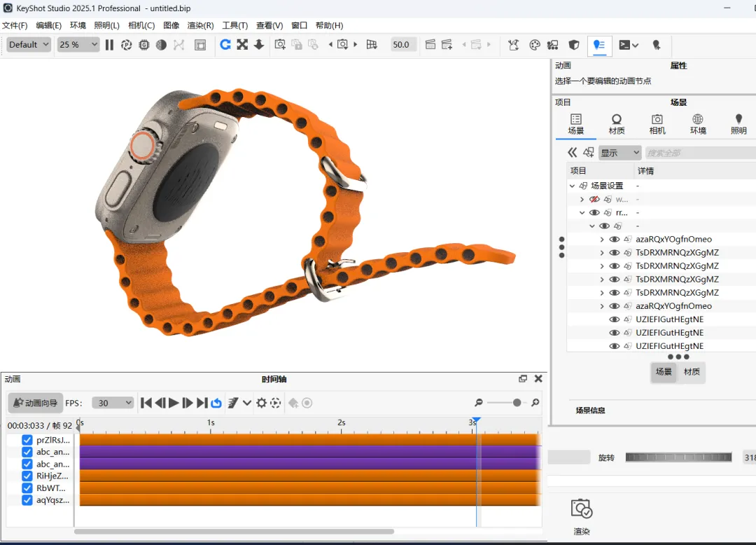Open animation settings gear icon
The image size is (756, 545).
[x=261, y=403]
